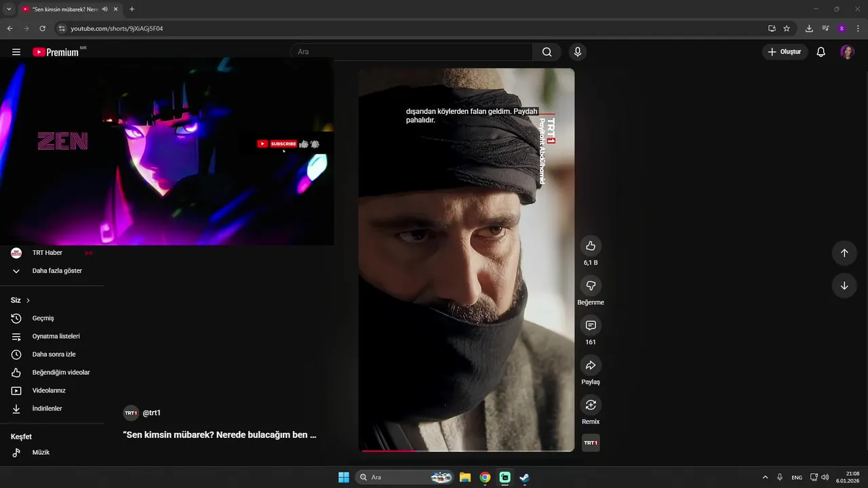Click the ZEN video thumbnail overlay
Image resolution: width=868 pixels, height=488 pixels.
point(167,151)
